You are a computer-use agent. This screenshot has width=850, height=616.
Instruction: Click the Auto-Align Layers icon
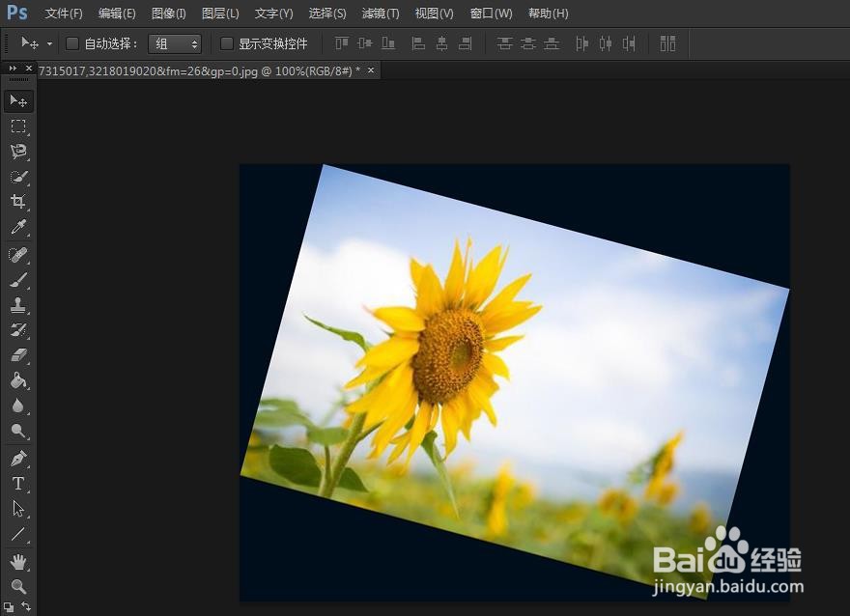point(667,43)
